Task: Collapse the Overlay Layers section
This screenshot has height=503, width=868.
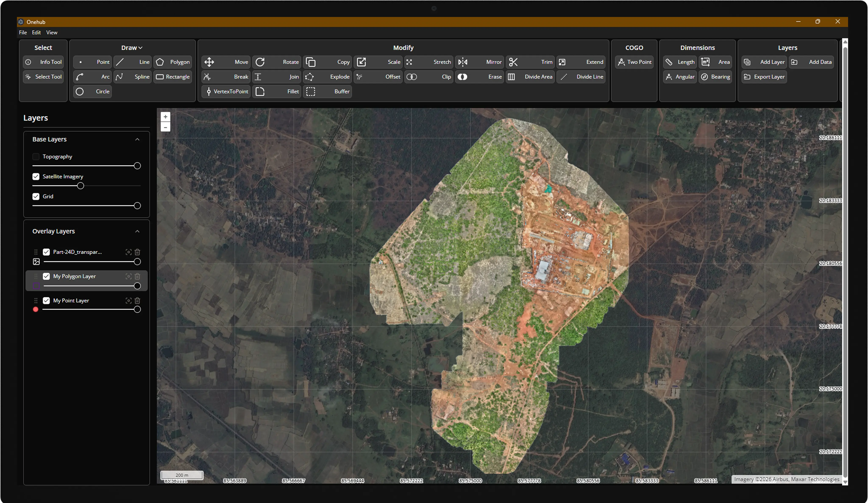Action: click(137, 231)
